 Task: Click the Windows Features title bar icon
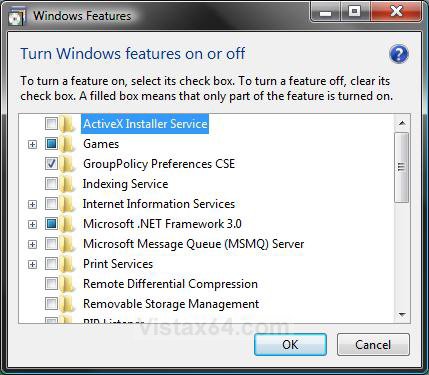pyautogui.click(x=16, y=16)
